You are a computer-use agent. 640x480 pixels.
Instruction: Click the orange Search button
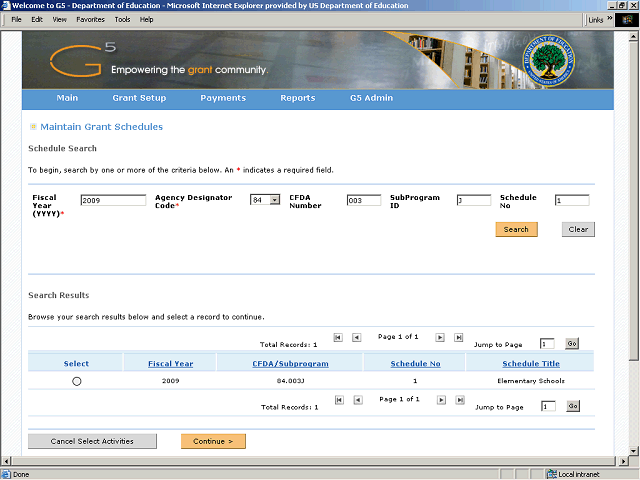tap(516, 229)
